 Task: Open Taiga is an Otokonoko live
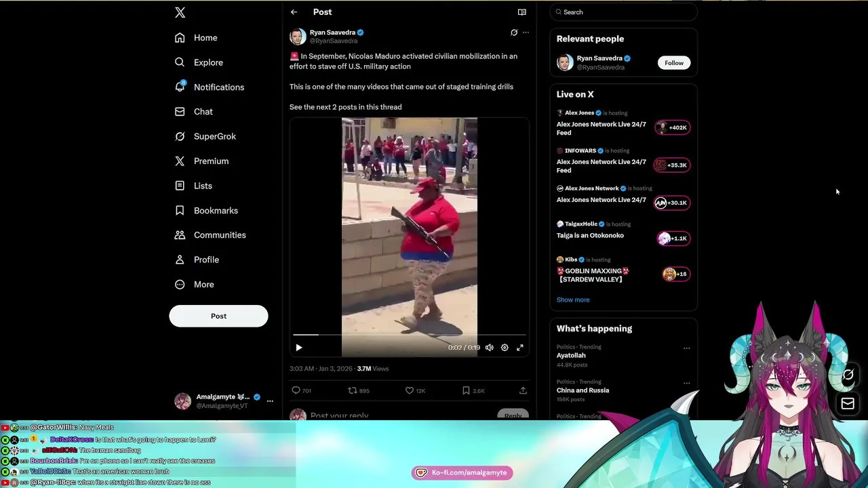590,235
